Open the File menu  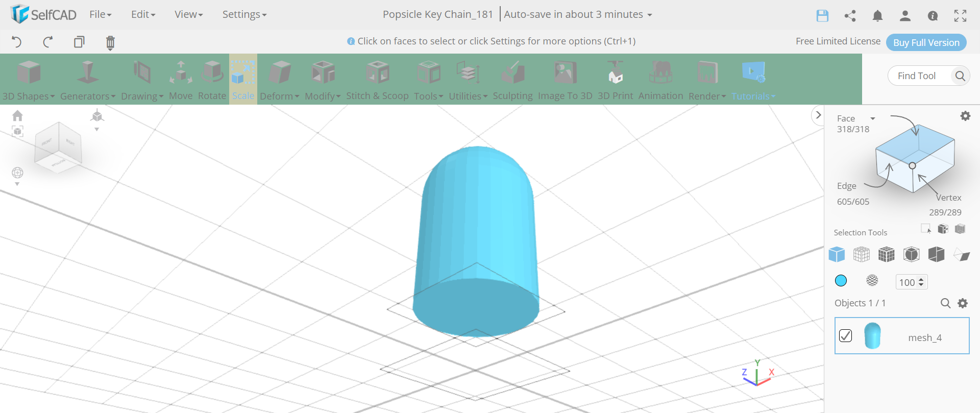[100, 15]
